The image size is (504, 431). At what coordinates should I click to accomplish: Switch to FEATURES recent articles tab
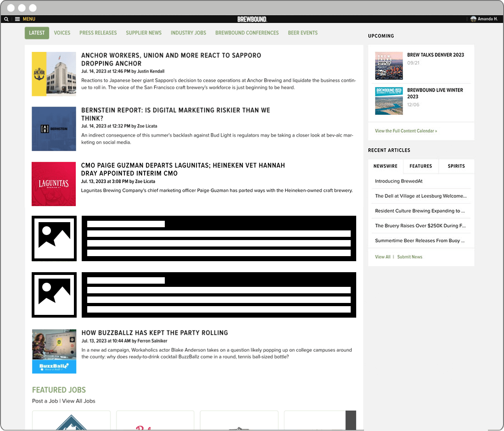(x=421, y=166)
